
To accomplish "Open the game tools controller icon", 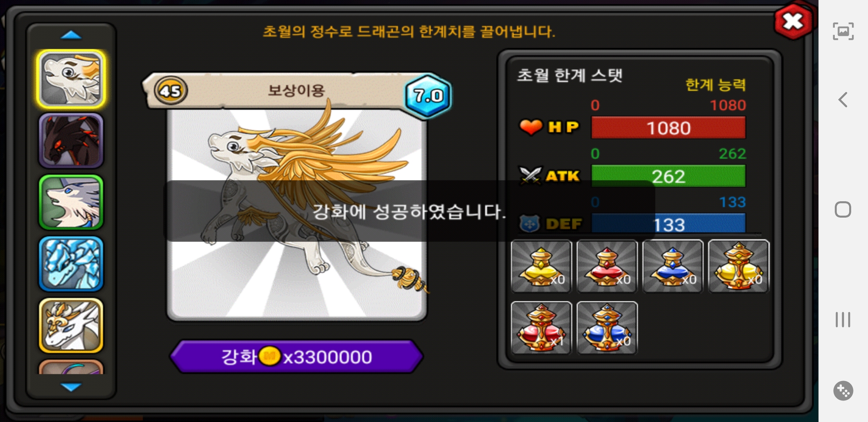I will tap(843, 390).
